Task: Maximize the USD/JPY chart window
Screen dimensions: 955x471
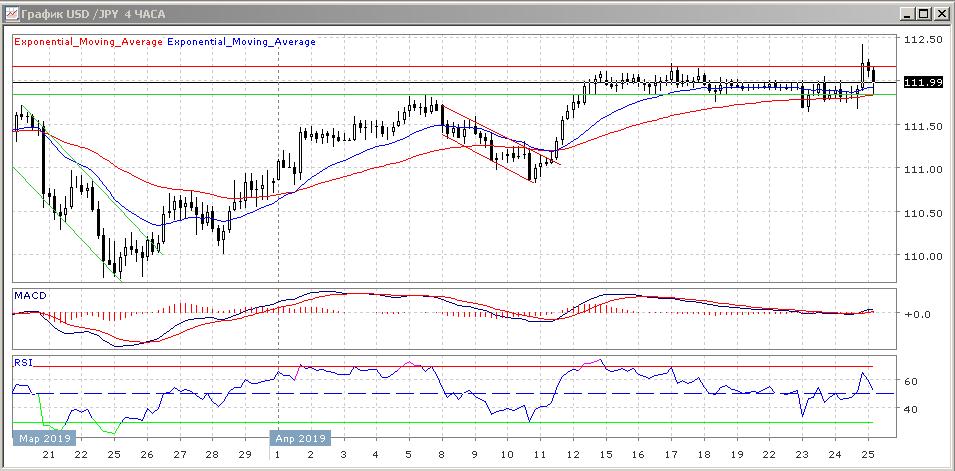Action: 923,13
